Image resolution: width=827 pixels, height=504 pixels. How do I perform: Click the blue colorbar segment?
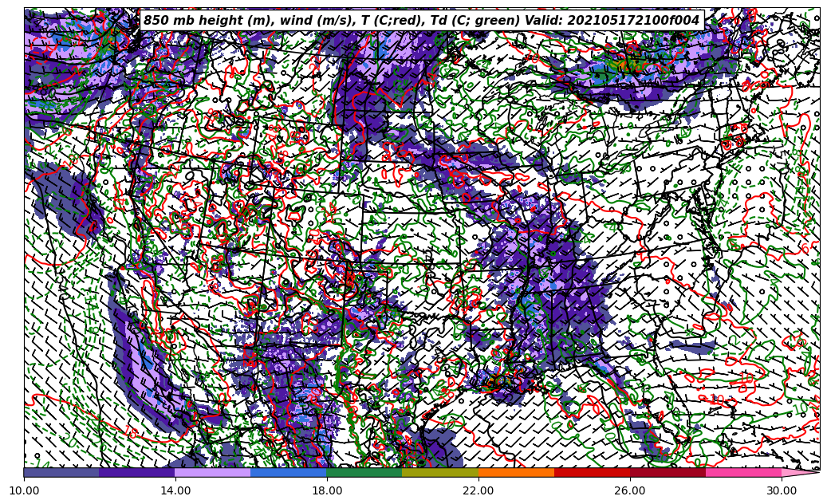tap(289, 472)
